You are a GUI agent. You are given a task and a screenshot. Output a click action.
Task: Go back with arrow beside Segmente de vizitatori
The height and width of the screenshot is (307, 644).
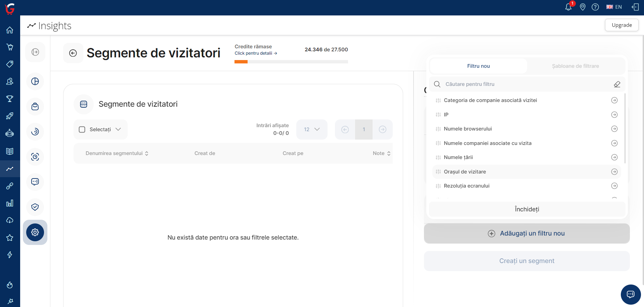(x=73, y=53)
